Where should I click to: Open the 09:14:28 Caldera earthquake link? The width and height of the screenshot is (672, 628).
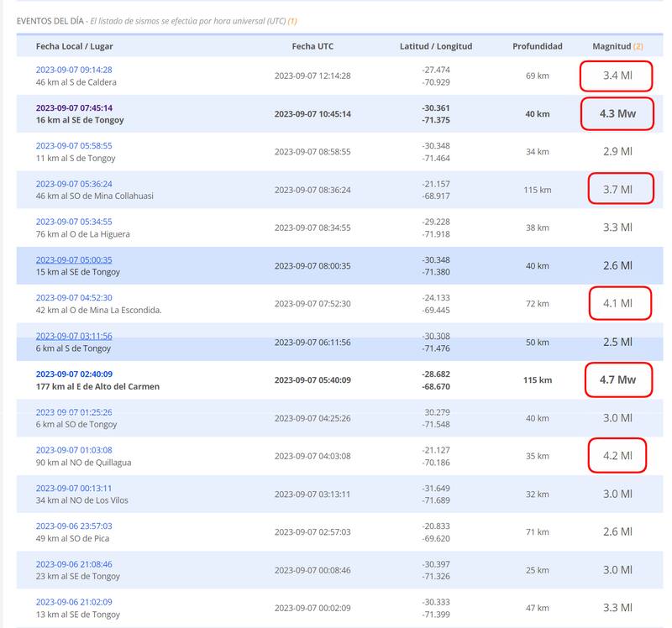(74, 70)
